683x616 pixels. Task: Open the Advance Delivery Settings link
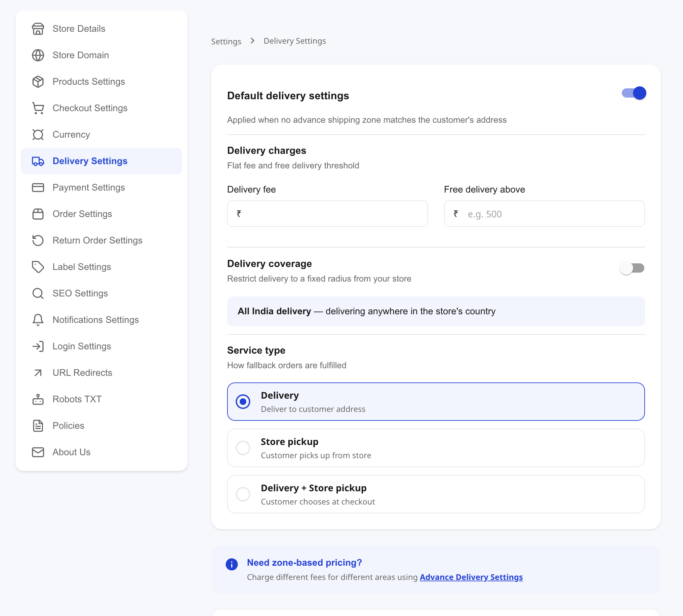(471, 577)
